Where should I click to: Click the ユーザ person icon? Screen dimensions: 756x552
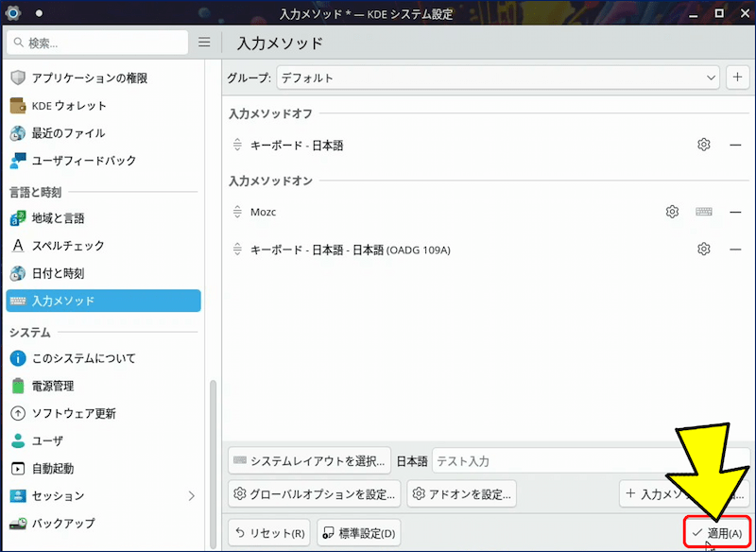point(18,440)
